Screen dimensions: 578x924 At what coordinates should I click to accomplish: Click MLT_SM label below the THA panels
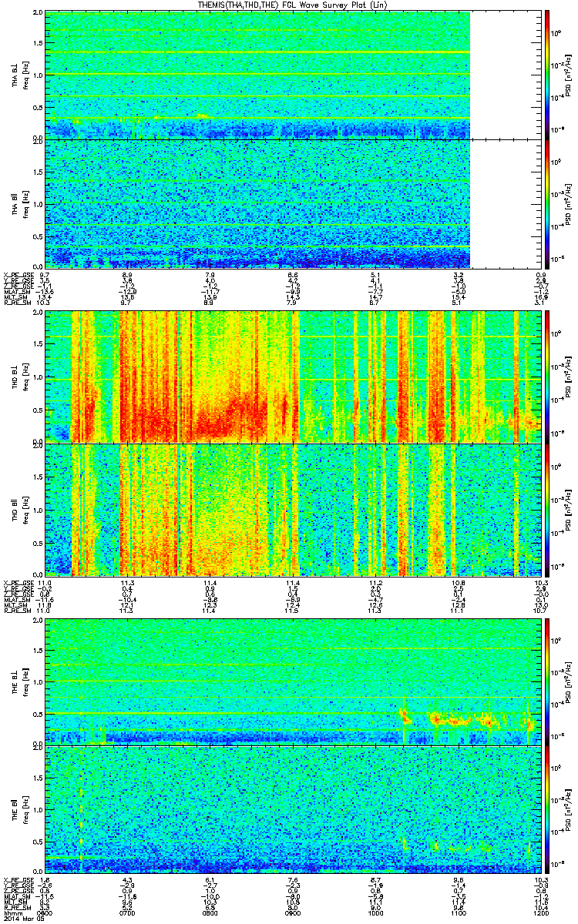tap(16, 298)
